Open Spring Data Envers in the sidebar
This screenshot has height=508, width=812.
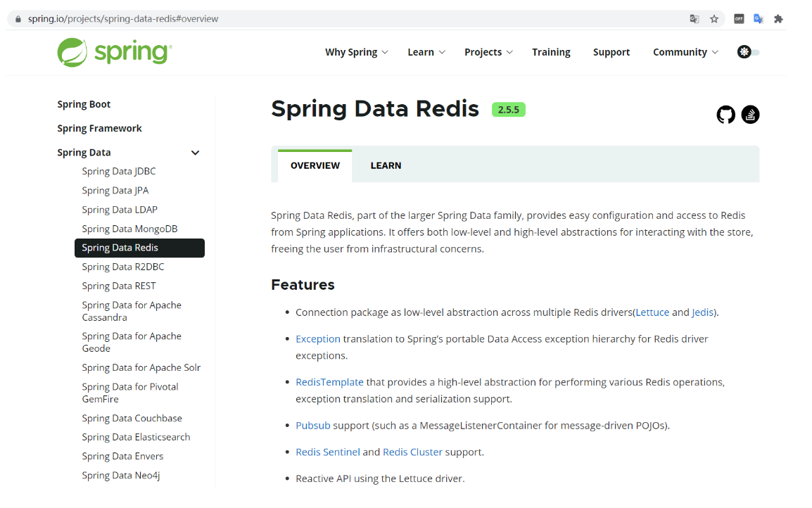coord(122,457)
